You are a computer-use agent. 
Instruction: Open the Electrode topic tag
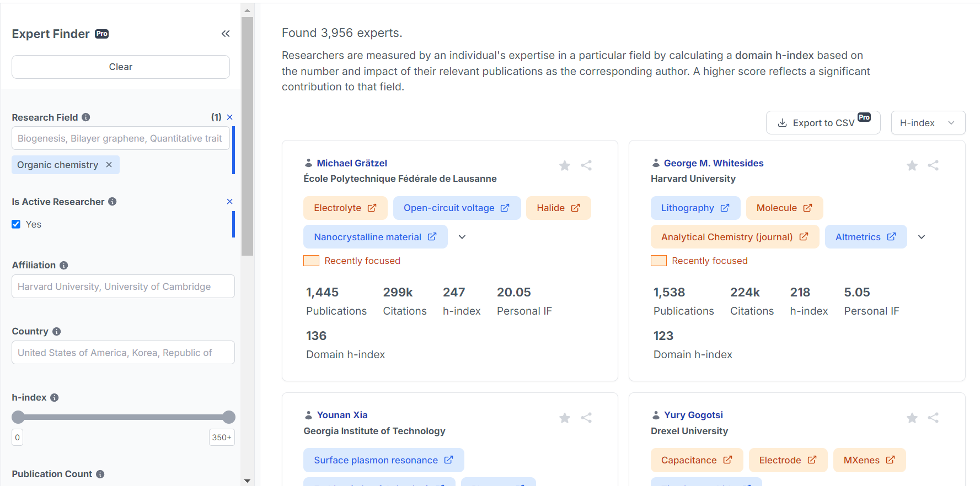[x=788, y=460]
